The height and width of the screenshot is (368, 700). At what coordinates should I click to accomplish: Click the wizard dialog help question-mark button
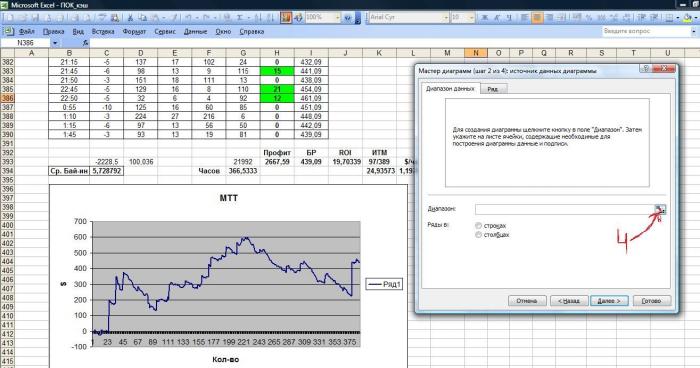tap(646, 68)
